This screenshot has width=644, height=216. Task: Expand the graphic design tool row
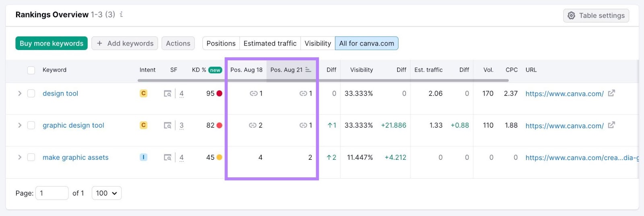pyautogui.click(x=19, y=125)
